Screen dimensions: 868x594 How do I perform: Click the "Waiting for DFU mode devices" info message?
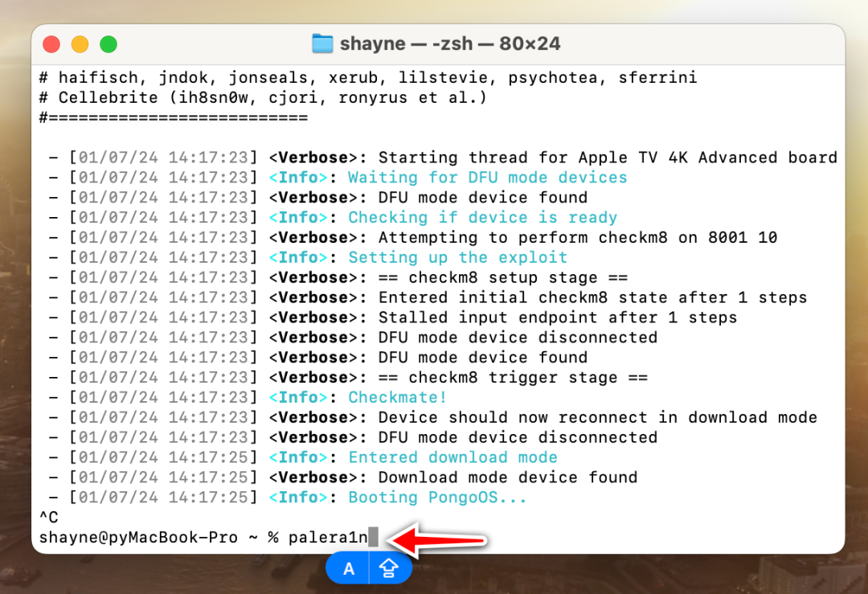coord(487,178)
